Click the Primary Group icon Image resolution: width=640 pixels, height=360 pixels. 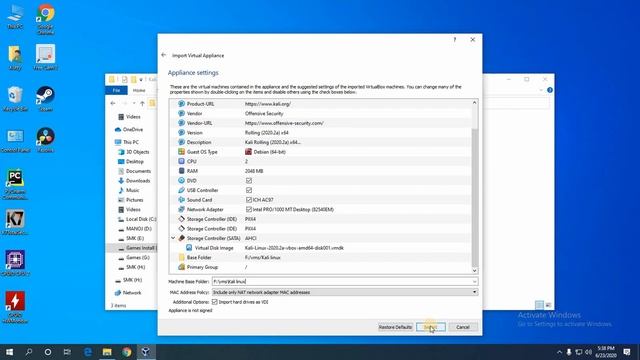(x=181, y=267)
